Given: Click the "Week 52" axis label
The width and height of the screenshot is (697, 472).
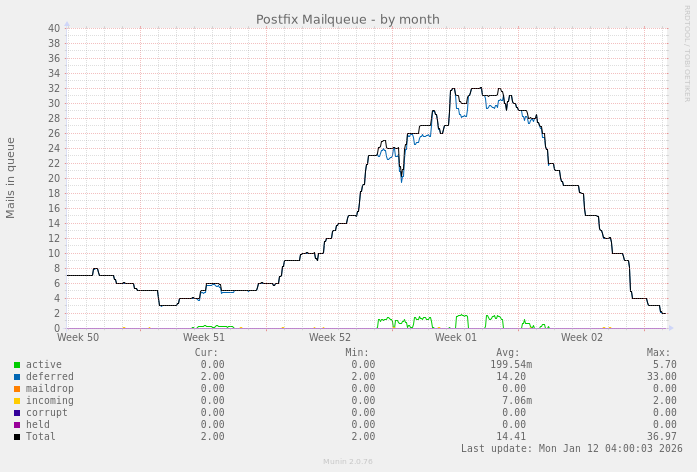Looking at the screenshot, I should 330,337.
